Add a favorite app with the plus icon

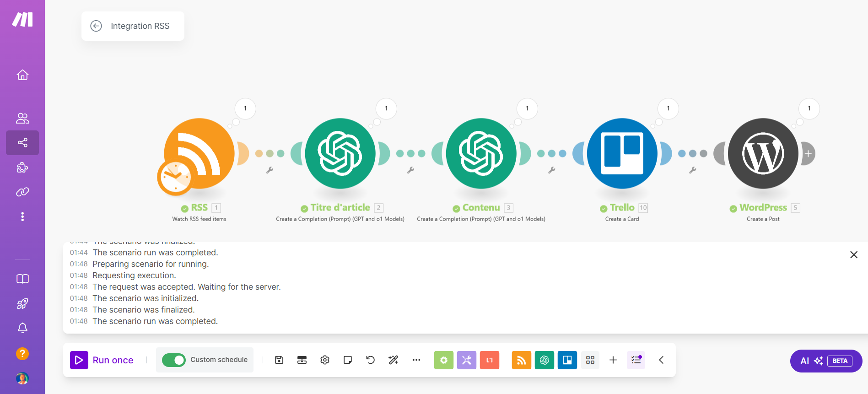613,360
